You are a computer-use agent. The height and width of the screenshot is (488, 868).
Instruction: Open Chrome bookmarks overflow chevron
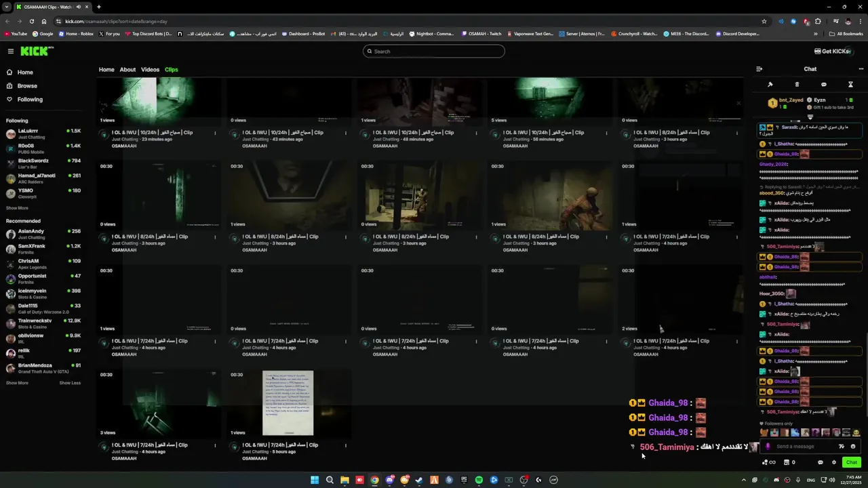(816, 34)
